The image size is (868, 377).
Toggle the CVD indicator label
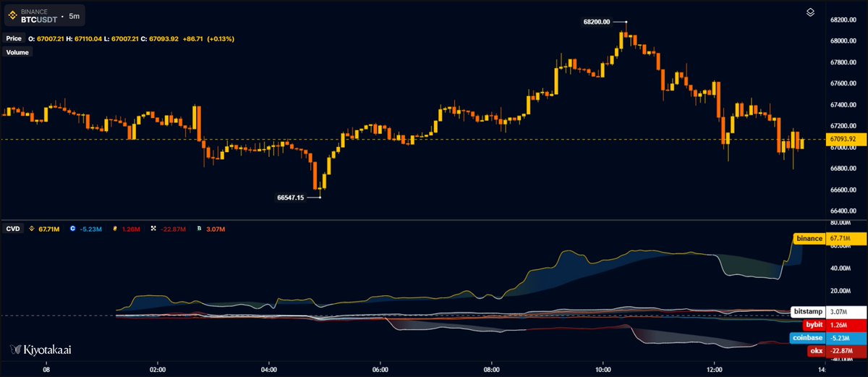tap(14, 229)
